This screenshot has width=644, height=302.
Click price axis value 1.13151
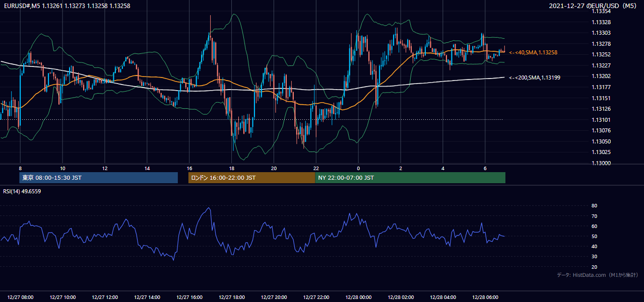pyautogui.click(x=601, y=98)
